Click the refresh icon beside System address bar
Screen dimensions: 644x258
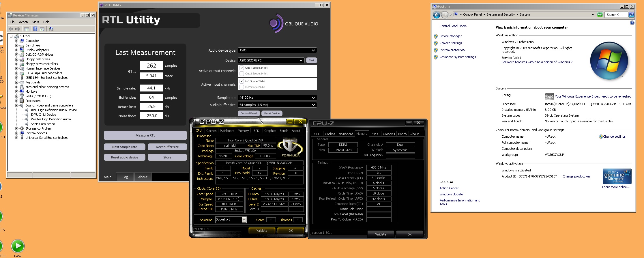(x=600, y=15)
